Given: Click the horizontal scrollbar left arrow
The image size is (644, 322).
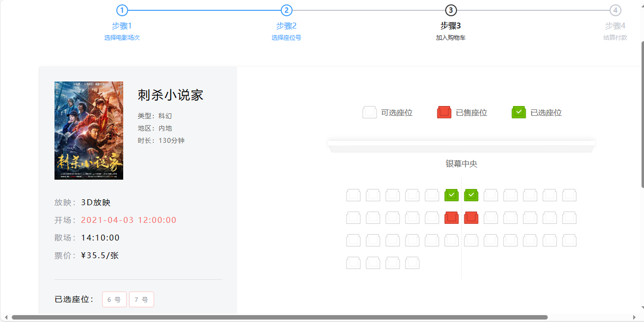Looking at the screenshot, I should [6, 318].
